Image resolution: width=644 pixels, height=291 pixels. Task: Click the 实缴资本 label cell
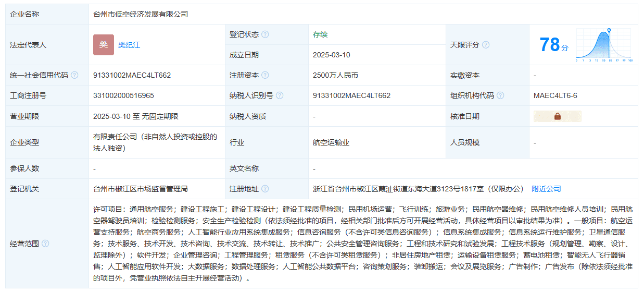[488, 75]
